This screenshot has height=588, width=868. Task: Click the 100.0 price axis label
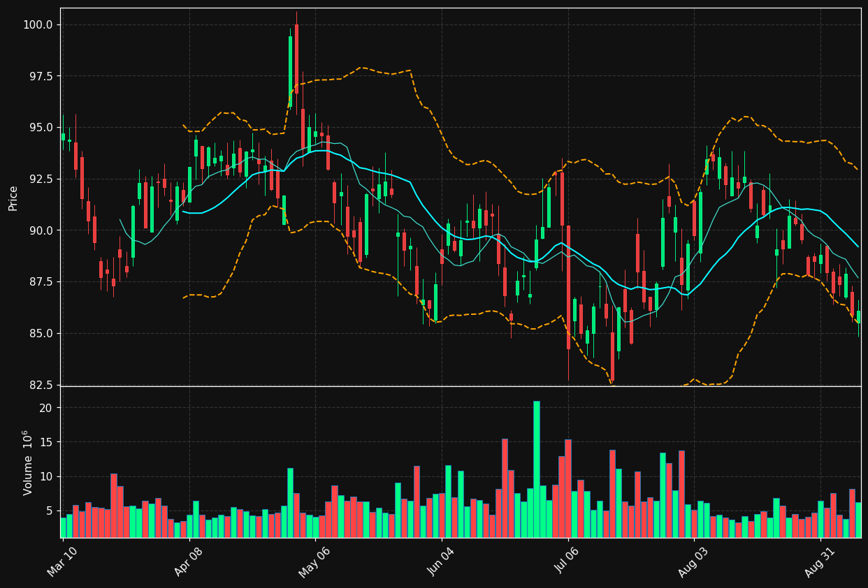point(38,24)
